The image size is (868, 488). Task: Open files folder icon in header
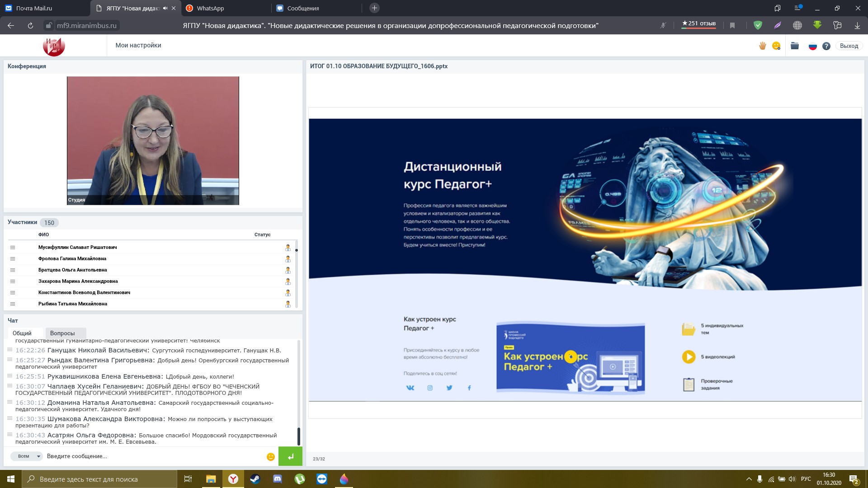tap(795, 46)
